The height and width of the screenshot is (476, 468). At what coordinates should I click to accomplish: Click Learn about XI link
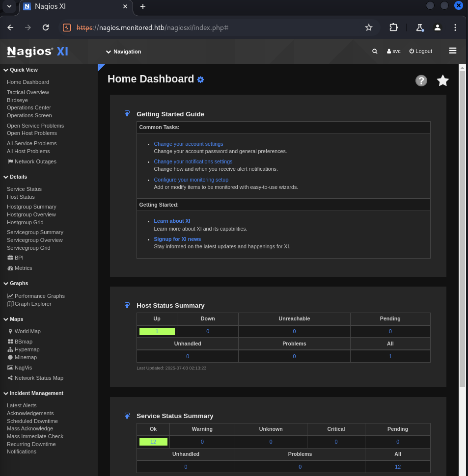[x=172, y=221]
